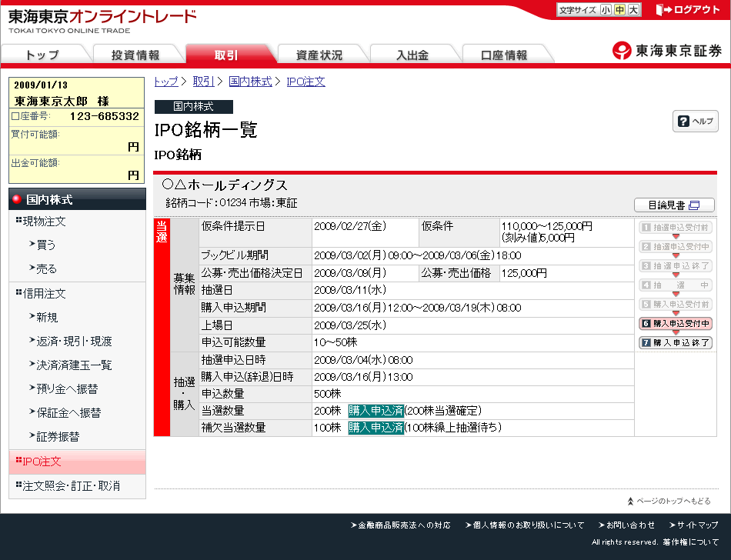
Task: Select 現物注文 in the sidebar
Action: click(45, 222)
